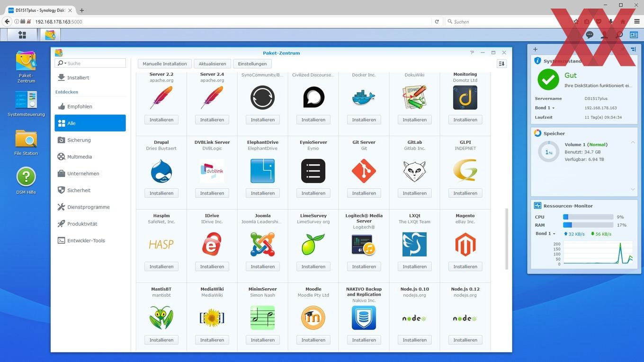Image resolution: width=644 pixels, height=362 pixels.
Task: Show next volume with down chevron
Action: [x=633, y=189]
